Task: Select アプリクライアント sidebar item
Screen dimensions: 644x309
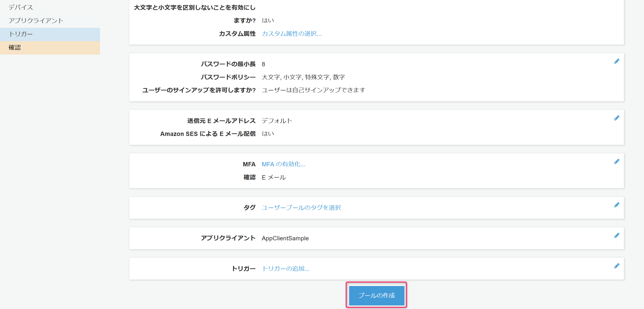Action: [36, 21]
